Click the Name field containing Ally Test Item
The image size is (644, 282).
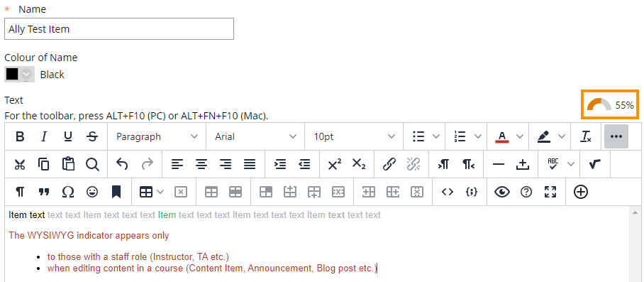point(119,29)
